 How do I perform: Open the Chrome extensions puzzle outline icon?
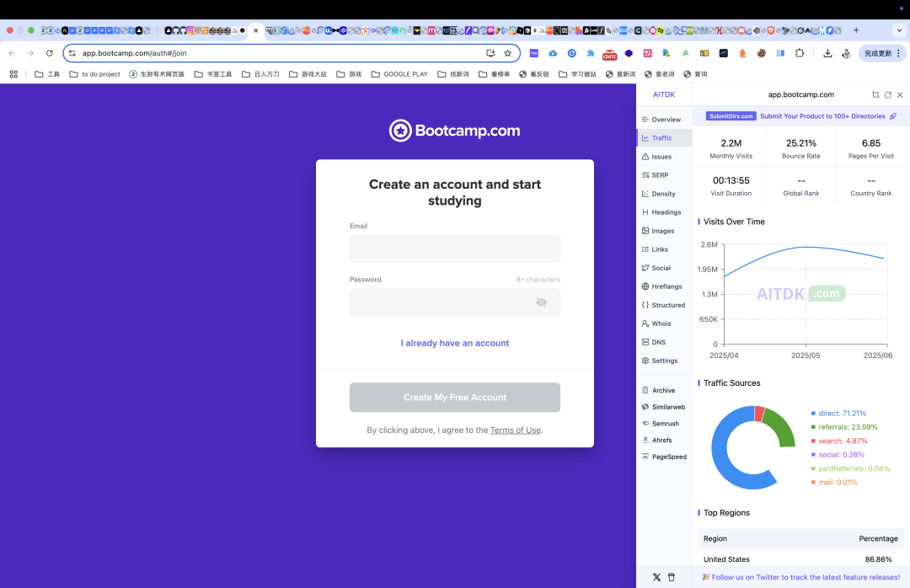(x=799, y=53)
